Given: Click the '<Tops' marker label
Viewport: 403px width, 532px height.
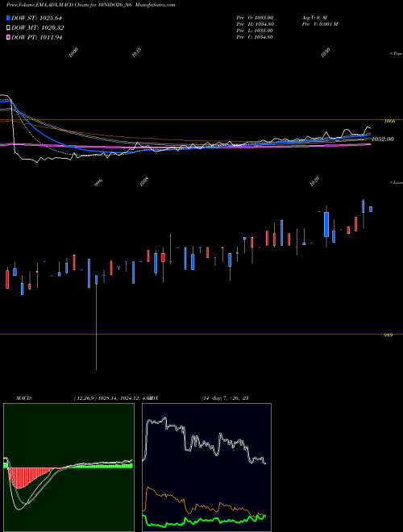Looking at the screenshot, I should (x=397, y=54).
